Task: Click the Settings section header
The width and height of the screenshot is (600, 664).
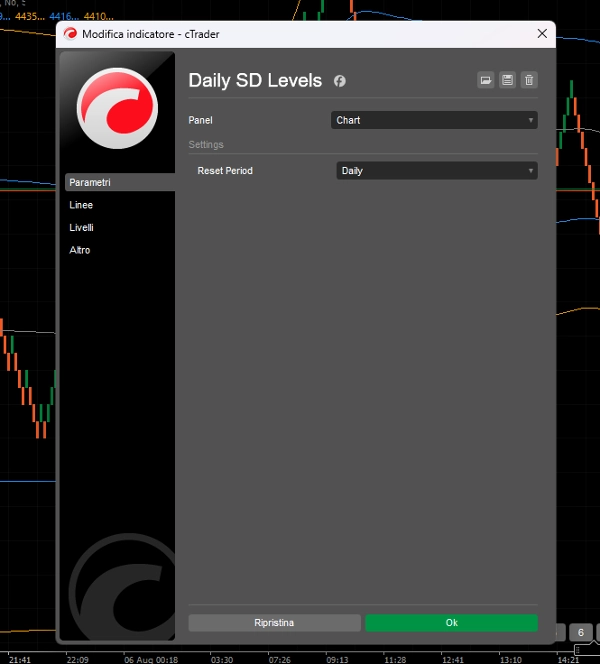Action: click(206, 144)
